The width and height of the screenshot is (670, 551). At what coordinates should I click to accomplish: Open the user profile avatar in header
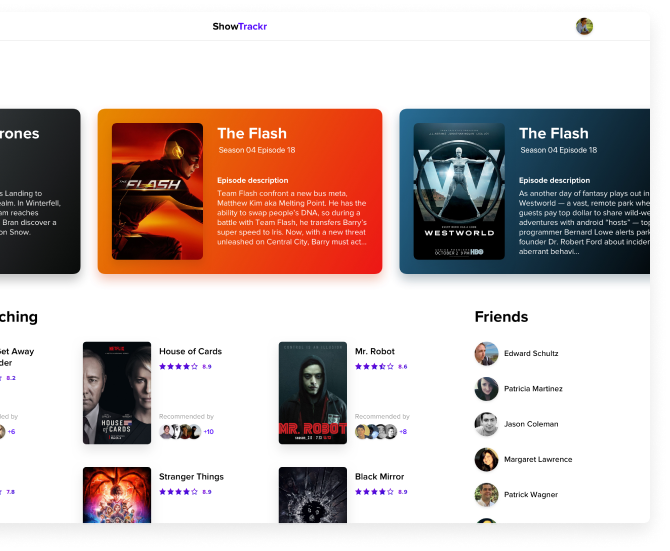(584, 26)
